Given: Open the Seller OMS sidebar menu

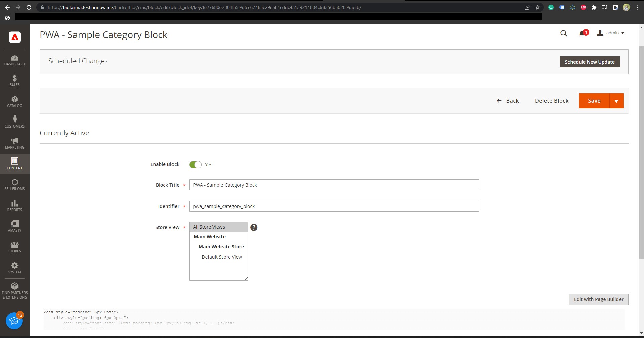Looking at the screenshot, I should click(x=15, y=185).
